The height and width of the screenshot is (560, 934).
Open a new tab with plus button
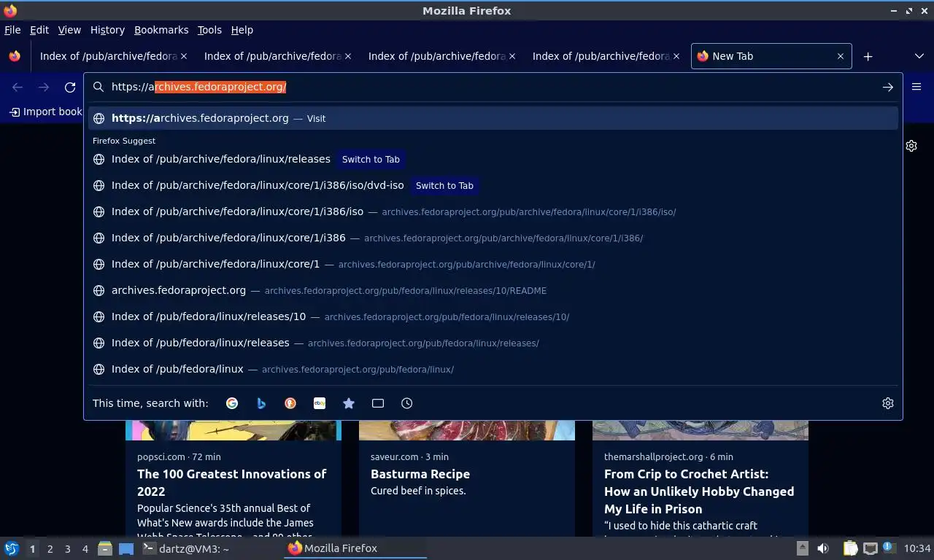click(x=868, y=56)
